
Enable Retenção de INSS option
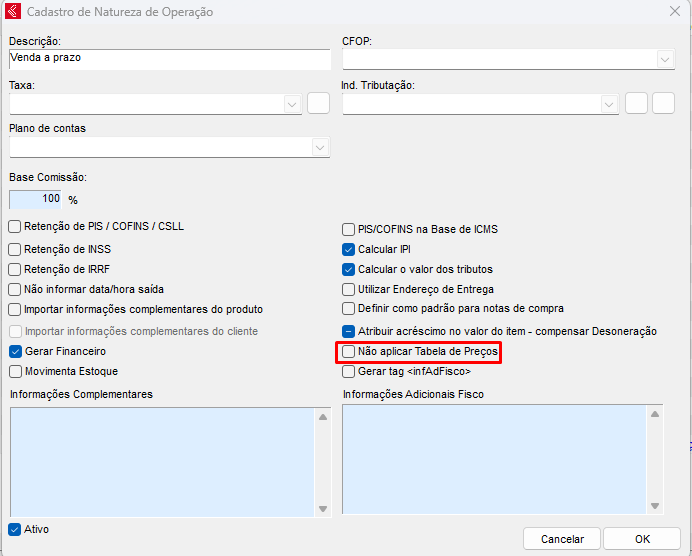[x=15, y=249]
